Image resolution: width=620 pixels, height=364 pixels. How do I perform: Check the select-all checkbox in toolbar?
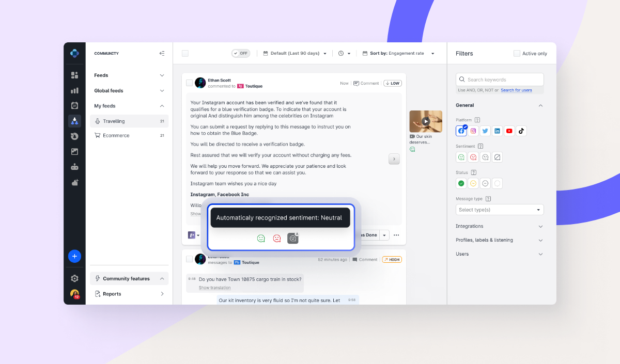coord(185,53)
